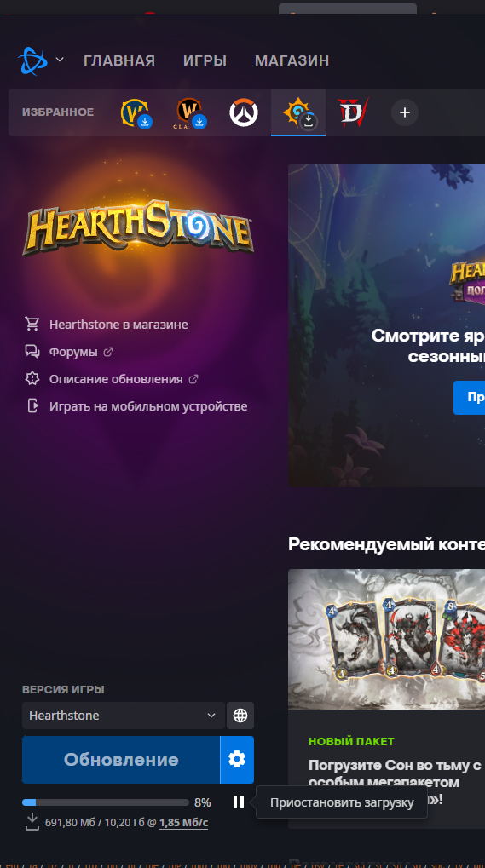This screenshot has height=868, width=485.
Task: Add a game to favorites with plus
Action: click(405, 112)
